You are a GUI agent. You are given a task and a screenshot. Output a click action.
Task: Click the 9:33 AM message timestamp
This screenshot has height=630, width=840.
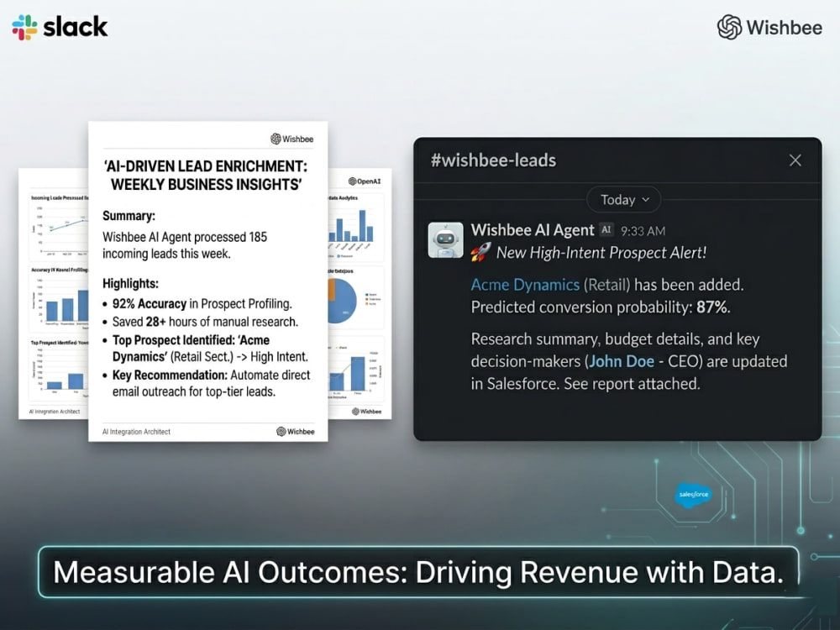tap(643, 231)
